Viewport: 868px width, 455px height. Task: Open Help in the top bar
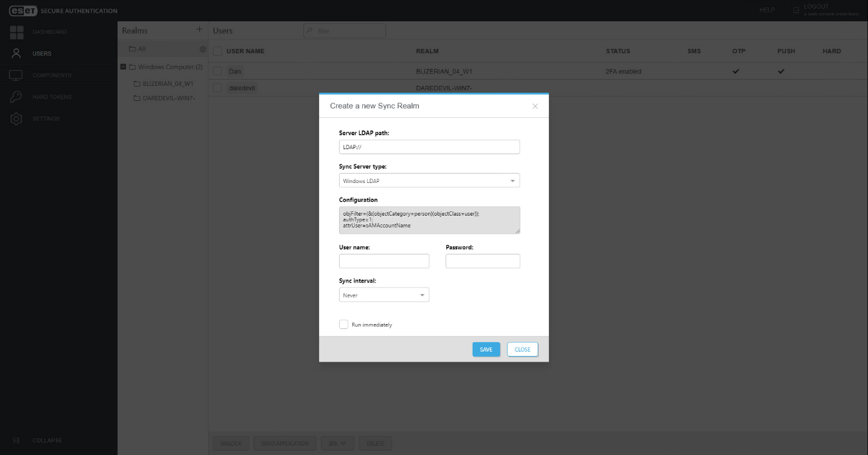(x=767, y=10)
